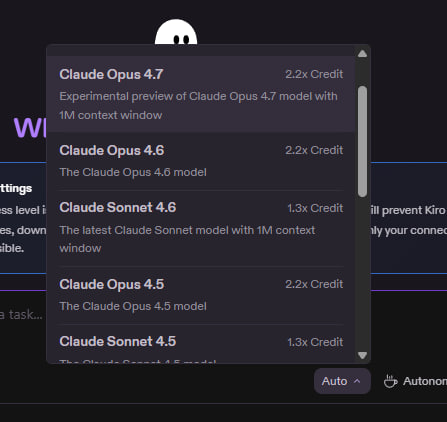This screenshot has height=422, width=447.
Task: Click the scroll down arrow in model list
Action: click(x=362, y=355)
